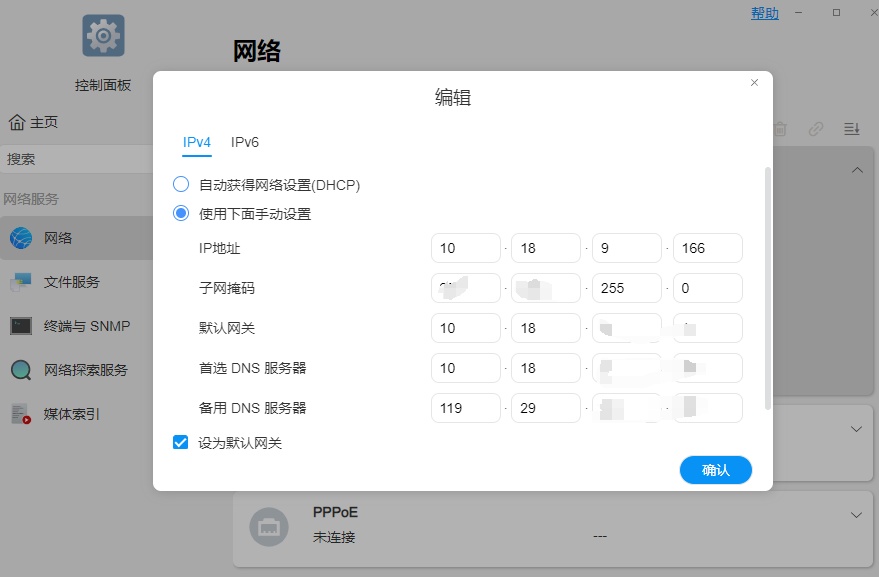Select 终端与 SNMP in the sidebar

click(76, 326)
